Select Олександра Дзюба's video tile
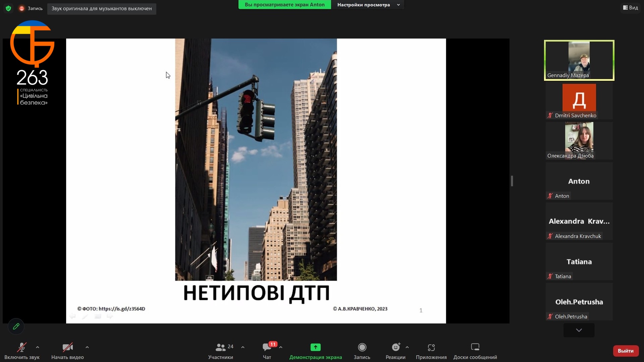 (x=579, y=141)
